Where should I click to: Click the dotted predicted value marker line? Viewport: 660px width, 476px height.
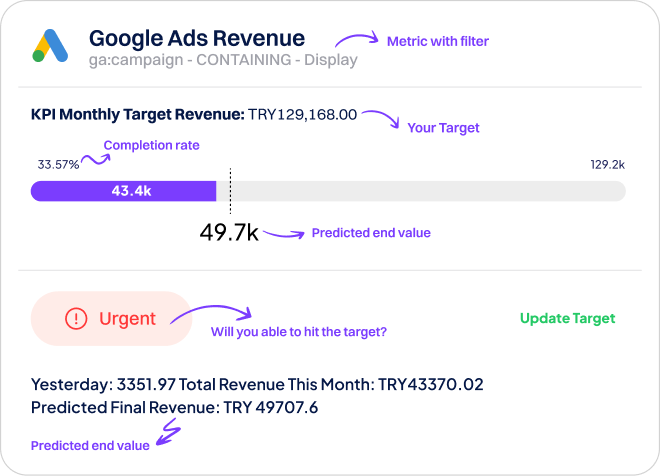click(230, 191)
